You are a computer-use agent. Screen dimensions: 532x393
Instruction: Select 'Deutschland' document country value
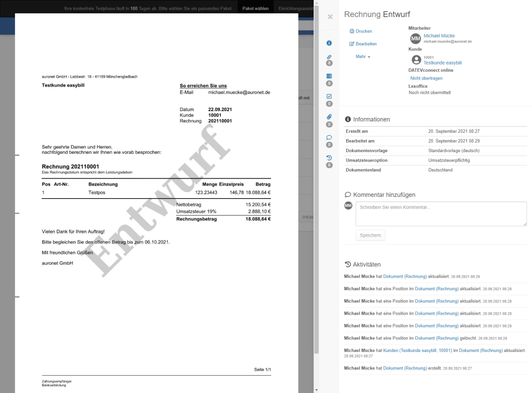[440, 170]
